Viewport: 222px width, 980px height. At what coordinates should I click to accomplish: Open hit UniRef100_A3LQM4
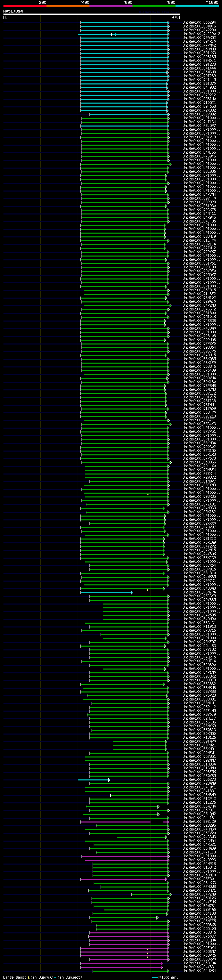[x=199, y=940]
